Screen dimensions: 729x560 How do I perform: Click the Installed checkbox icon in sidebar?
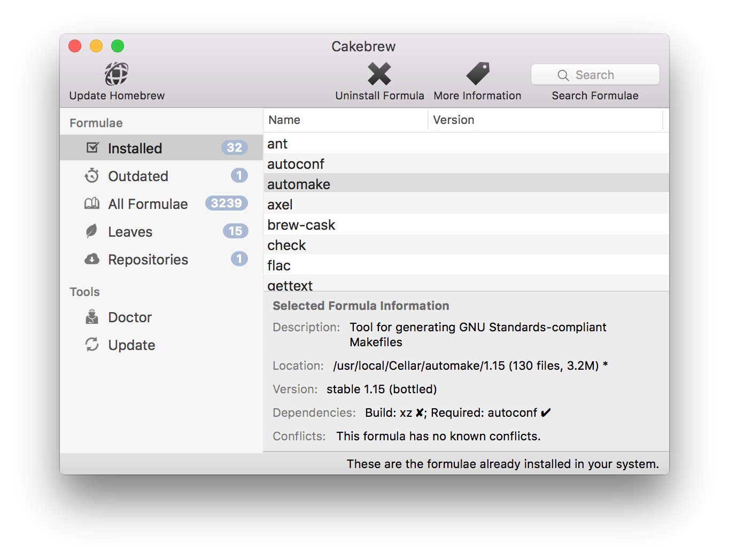[92, 147]
